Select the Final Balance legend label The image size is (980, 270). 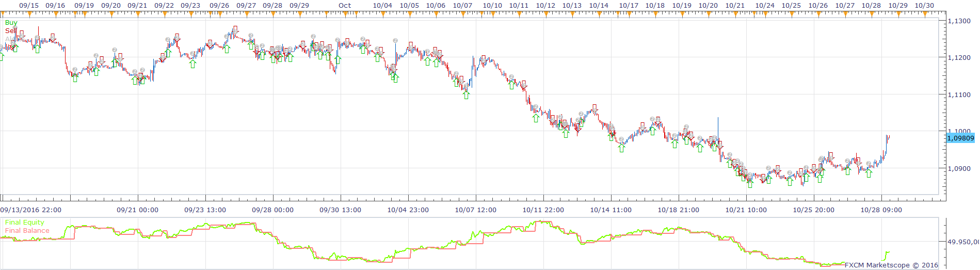(x=27, y=231)
